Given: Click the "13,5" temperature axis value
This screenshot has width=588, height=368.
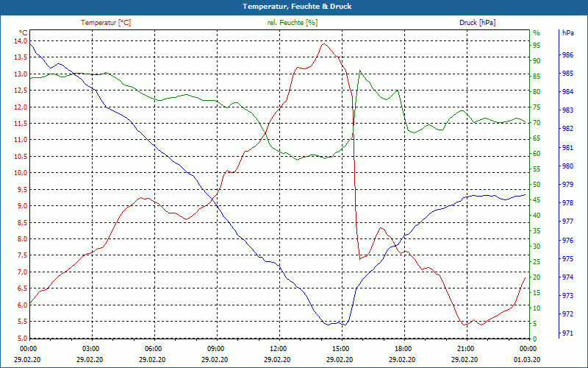Looking at the screenshot, I should (x=21, y=57).
